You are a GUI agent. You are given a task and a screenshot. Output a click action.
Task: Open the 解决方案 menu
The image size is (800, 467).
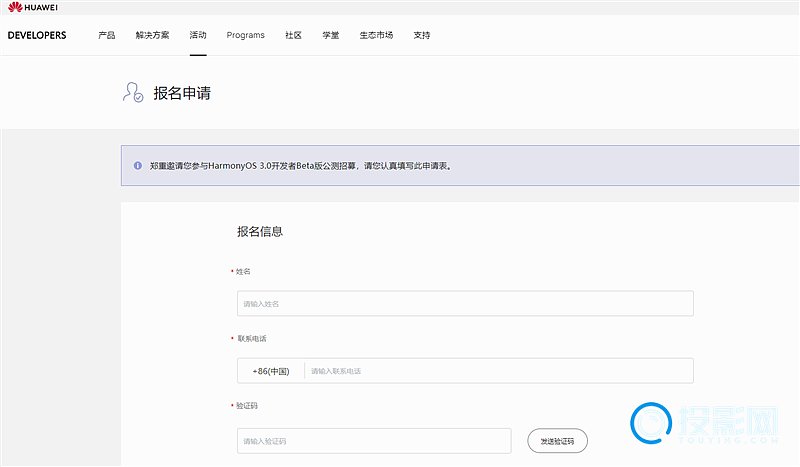pyautogui.click(x=153, y=35)
